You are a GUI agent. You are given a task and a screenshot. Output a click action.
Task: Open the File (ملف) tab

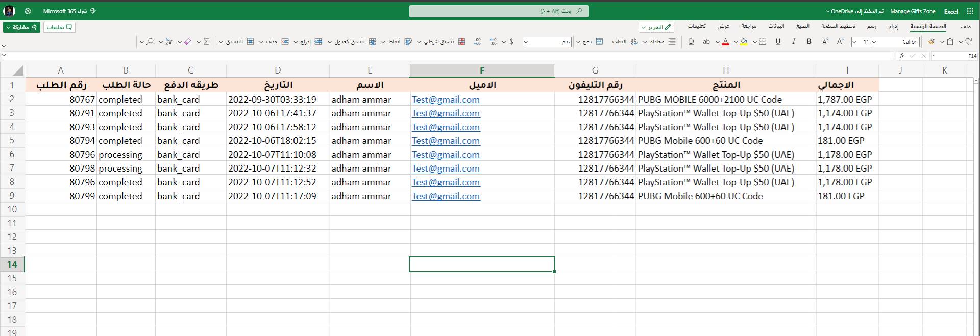(x=966, y=26)
